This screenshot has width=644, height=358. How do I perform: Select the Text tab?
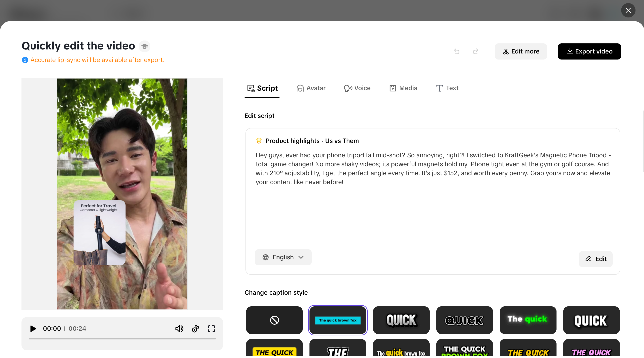[x=447, y=88]
